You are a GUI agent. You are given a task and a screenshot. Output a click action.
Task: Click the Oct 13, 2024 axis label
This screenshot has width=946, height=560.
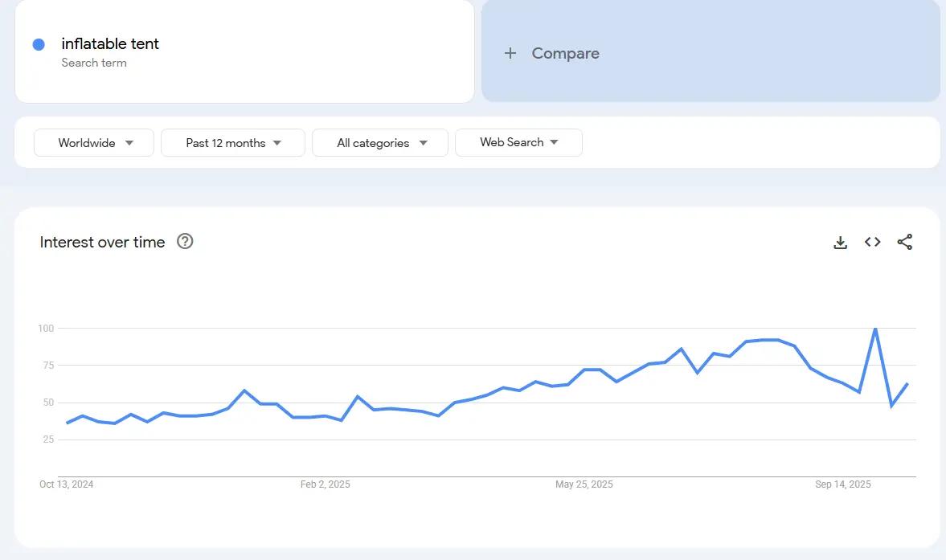coord(67,484)
